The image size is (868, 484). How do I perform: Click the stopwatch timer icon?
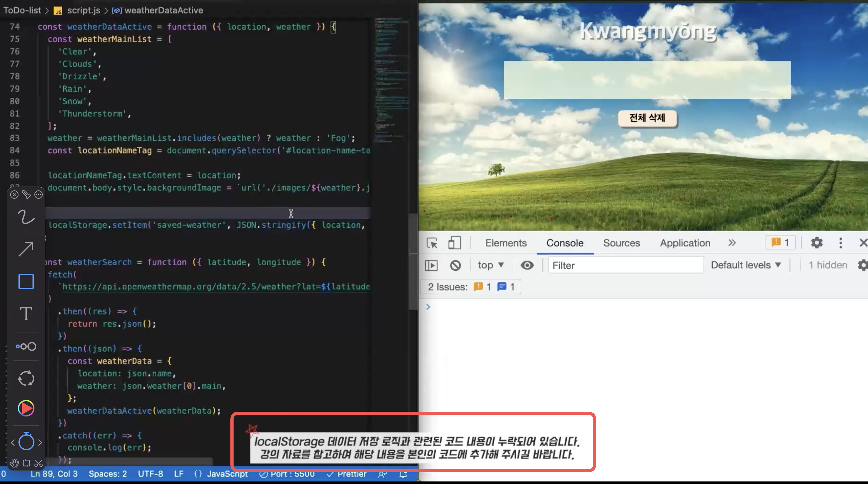click(26, 441)
